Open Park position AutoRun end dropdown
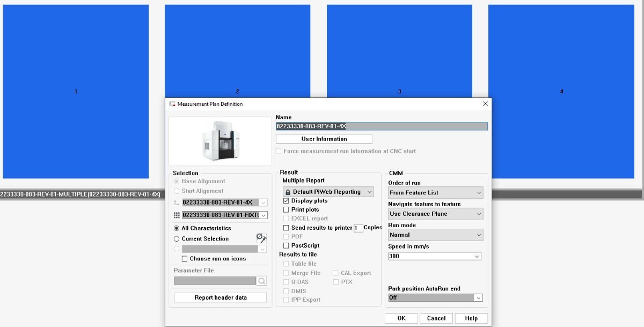This screenshot has height=327, width=644. click(x=435, y=297)
